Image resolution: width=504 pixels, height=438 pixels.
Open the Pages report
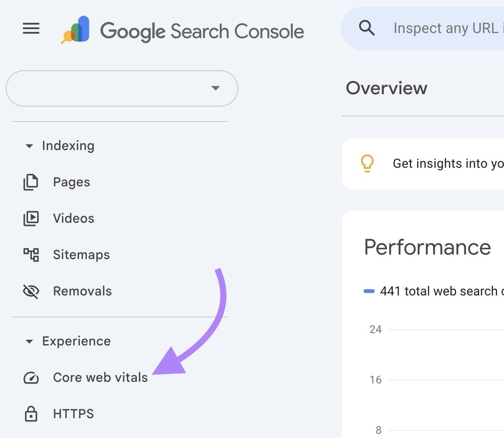pyautogui.click(x=71, y=182)
